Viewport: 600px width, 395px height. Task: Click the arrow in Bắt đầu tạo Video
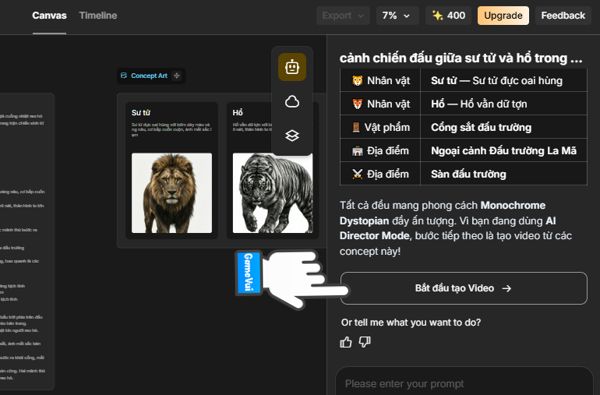(507, 288)
